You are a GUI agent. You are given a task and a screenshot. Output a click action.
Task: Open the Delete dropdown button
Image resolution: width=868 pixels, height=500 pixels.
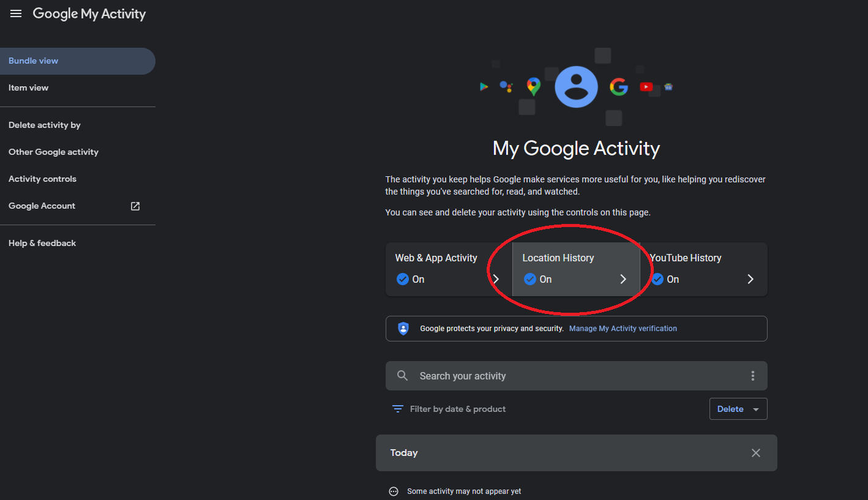pyautogui.click(x=738, y=409)
